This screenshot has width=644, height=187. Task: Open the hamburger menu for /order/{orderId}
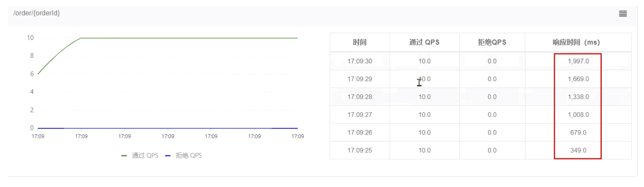(623, 14)
